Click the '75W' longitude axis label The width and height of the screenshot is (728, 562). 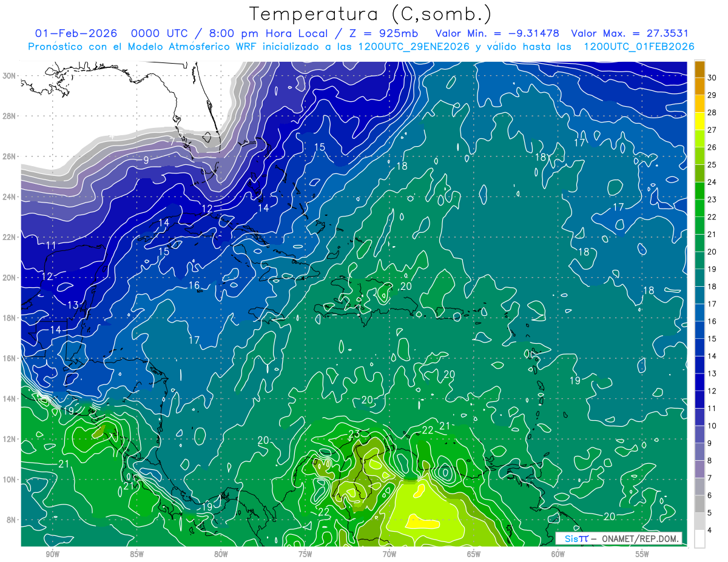click(305, 554)
